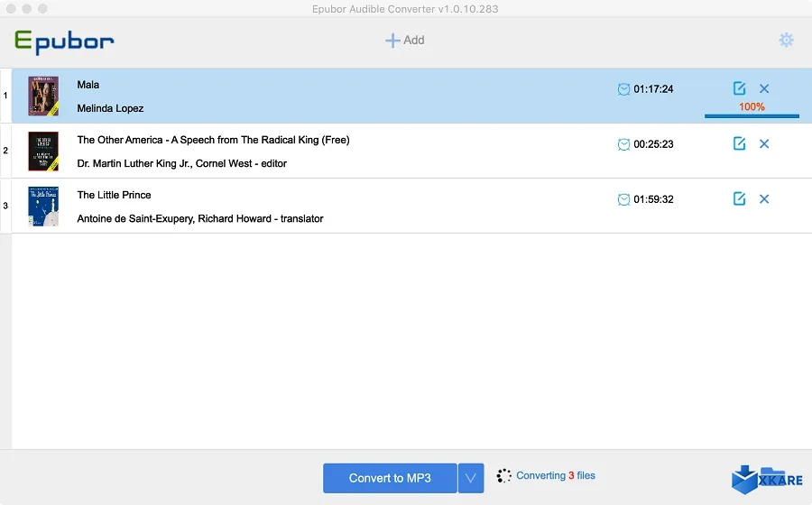Select the author text 'Melinda Lopez'
Image resolution: width=812 pixels, height=505 pixels.
click(x=110, y=108)
